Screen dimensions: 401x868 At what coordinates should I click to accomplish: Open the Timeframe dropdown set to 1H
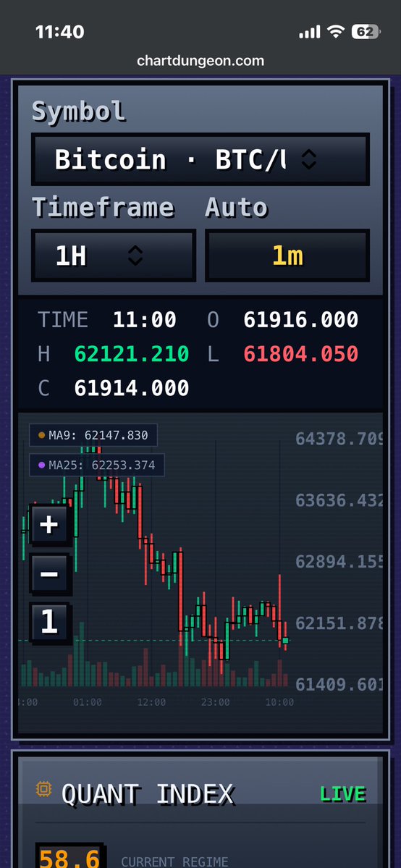[x=114, y=256]
